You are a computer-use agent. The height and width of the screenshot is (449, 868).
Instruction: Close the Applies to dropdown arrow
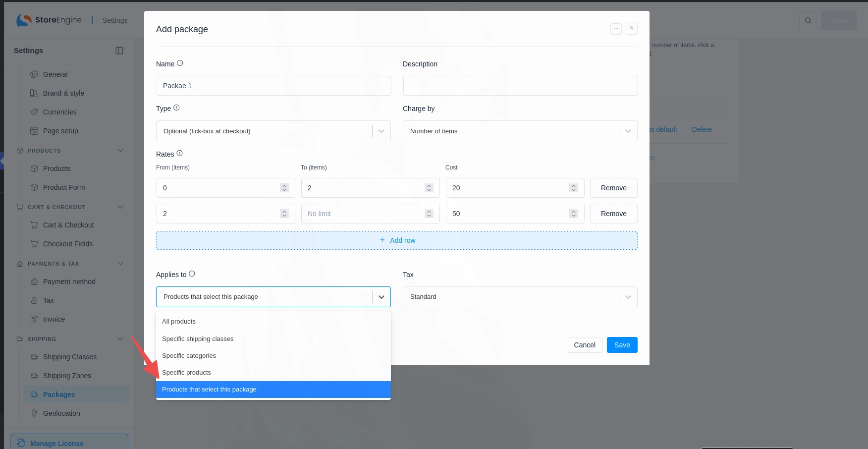[381, 297]
